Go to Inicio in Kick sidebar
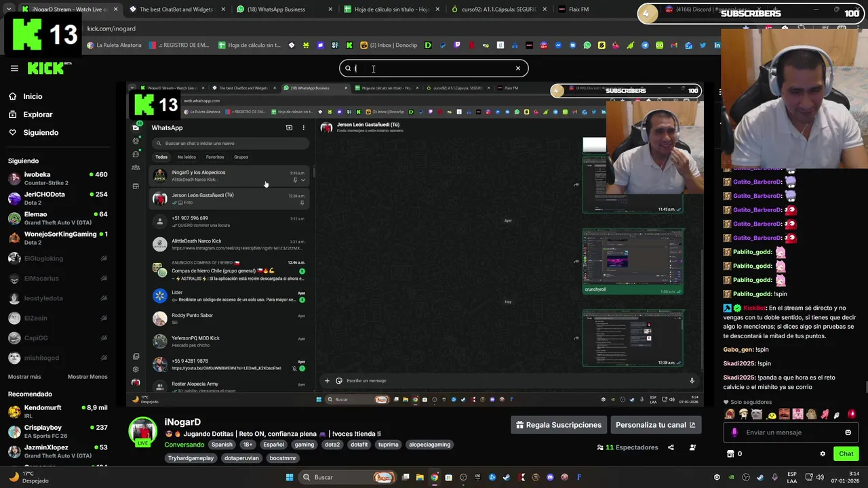The width and height of the screenshot is (868, 488). 33,96
